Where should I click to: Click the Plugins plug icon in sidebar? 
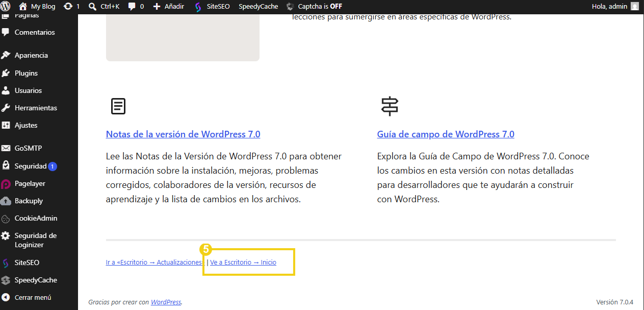pos(6,73)
